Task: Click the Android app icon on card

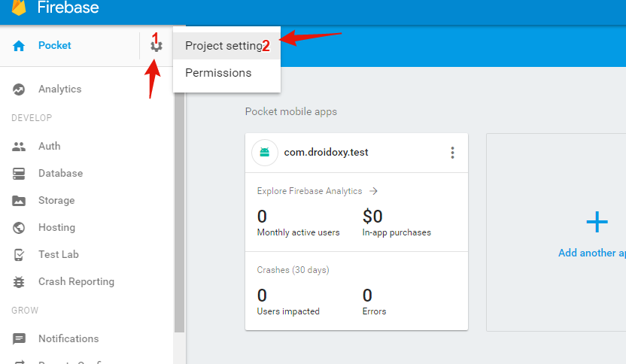Action: (x=265, y=153)
